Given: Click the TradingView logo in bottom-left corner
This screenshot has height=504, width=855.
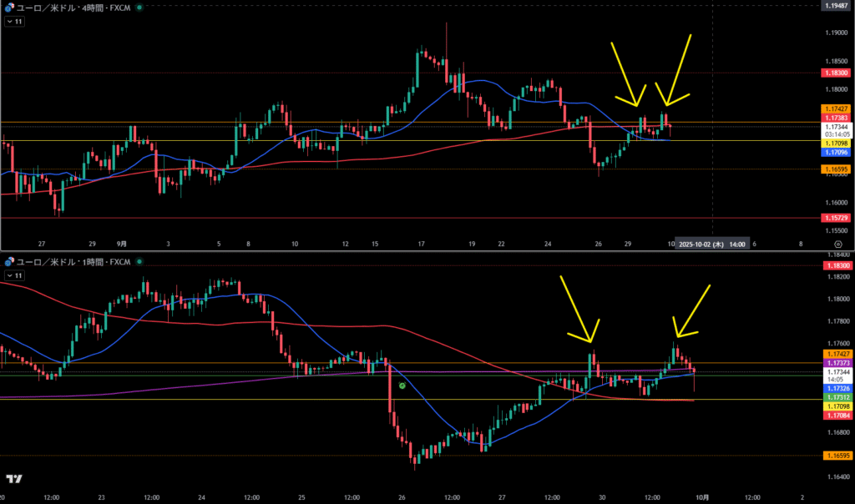Looking at the screenshot, I should (x=13, y=479).
